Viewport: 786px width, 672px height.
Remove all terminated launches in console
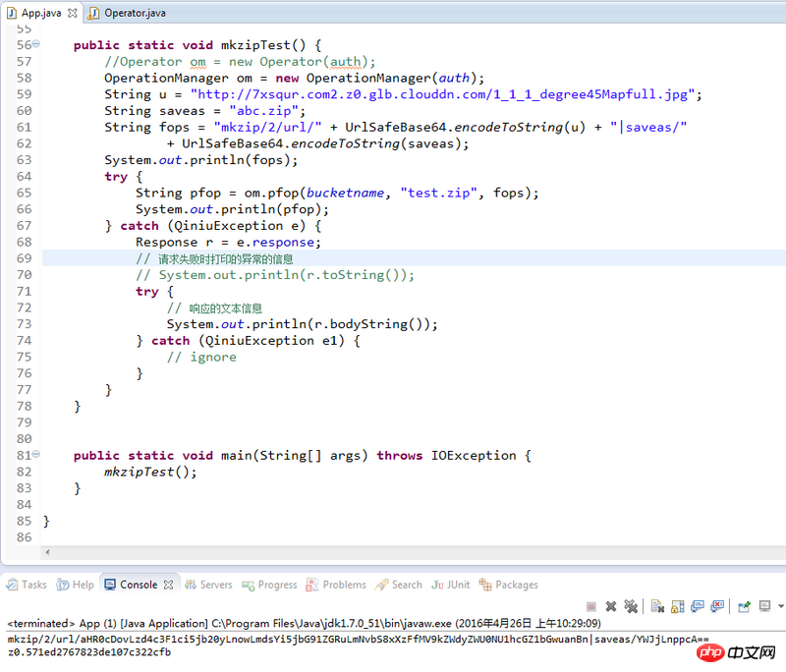(x=630, y=606)
